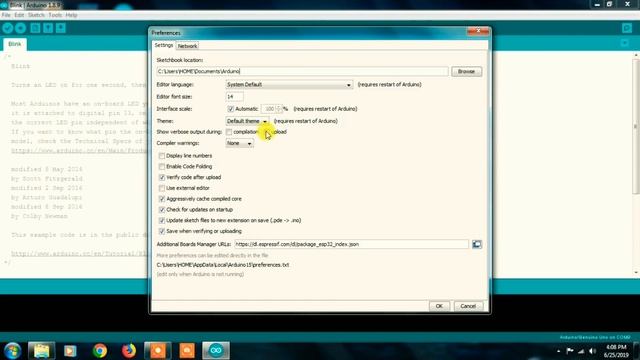Open the preferences.txt file path link
Screen dimensions: 640x360
223,265
